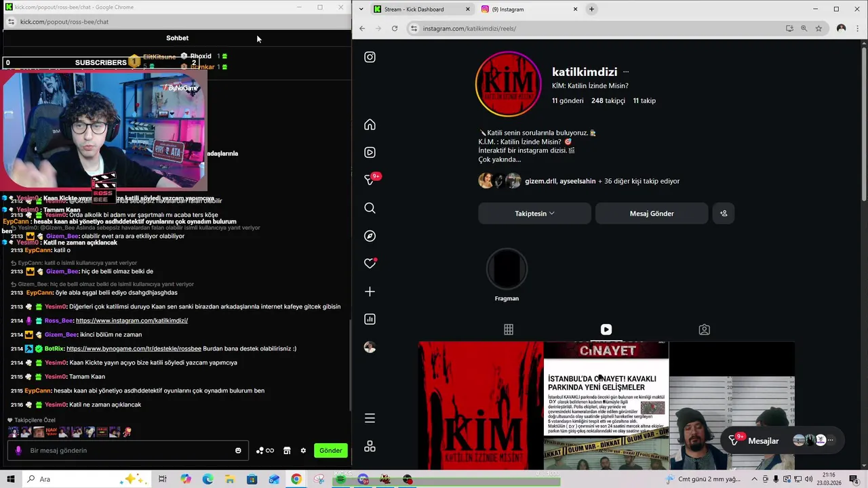Viewport: 868px width, 488px height.
Task: Select the Reels tab on the profile
Action: pyautogui.click(x=606, y=329)
